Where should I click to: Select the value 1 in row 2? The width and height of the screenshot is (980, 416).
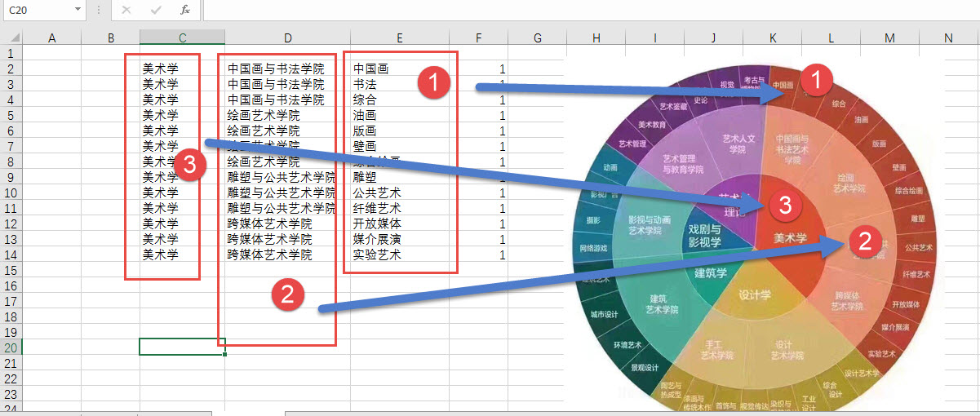pyautogui.click(x=478, y=69)
